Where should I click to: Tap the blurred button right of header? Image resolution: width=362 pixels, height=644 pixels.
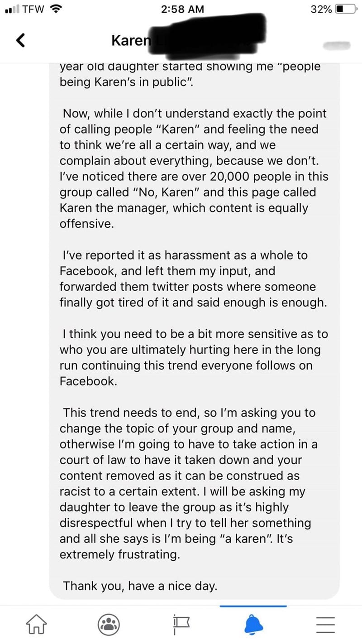[x=336, y=45]
